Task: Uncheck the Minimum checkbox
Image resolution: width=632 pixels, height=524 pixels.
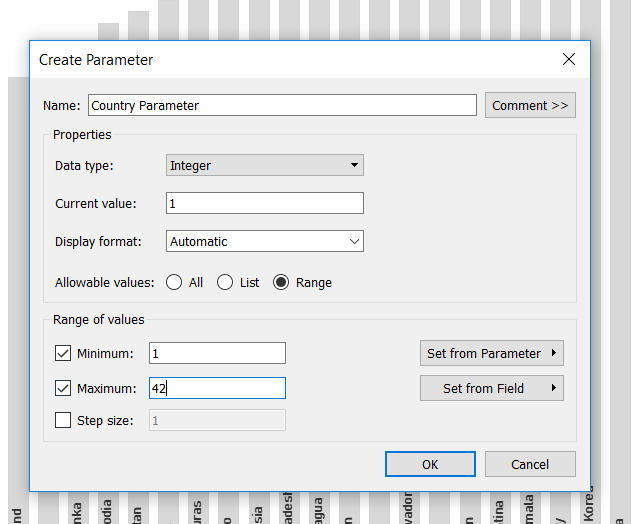Action: 64,353
